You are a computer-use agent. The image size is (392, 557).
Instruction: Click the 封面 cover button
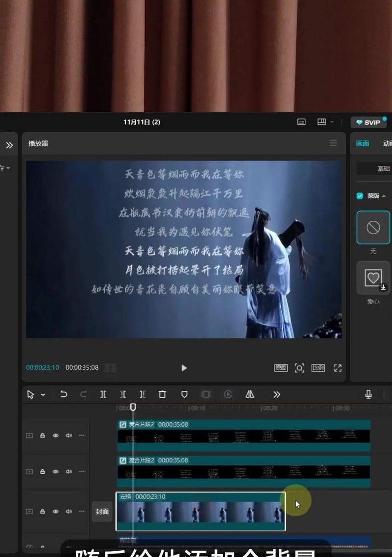click(102, 511)
